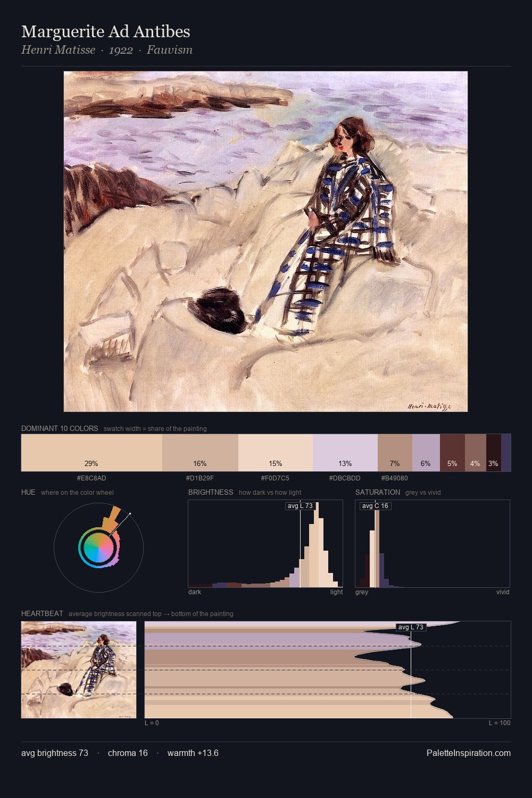Image resolution: width=532 pixels, height=798 pixels.
Task: Click the Henri Matisse 1922 Fauvism subtitle
Action: [107, 50]
